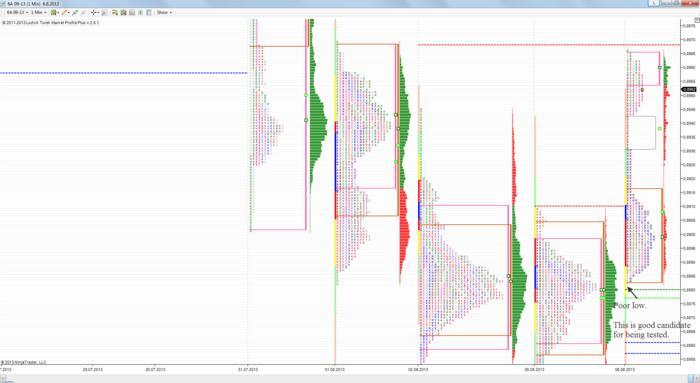
Task: Open the Show dropdown in toolbar
Action: pos(164,12)
